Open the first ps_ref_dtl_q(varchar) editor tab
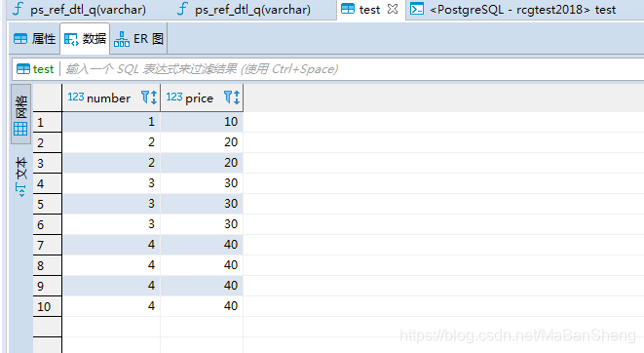 click(x=79, y=9)
